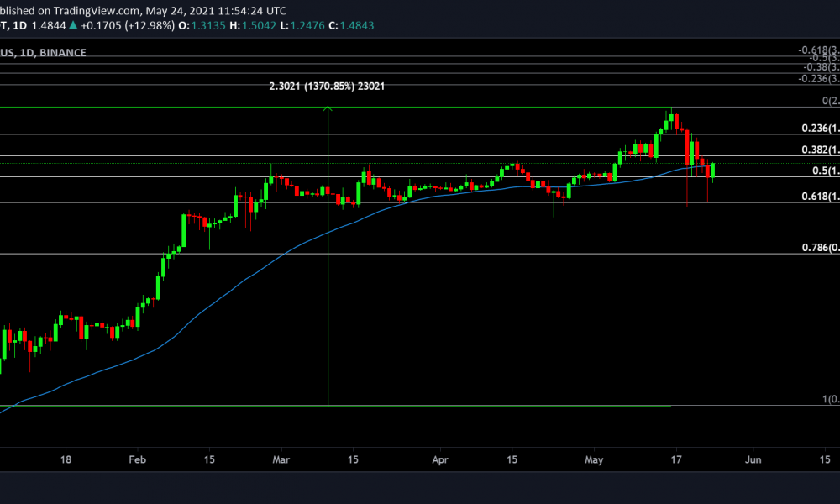Click the low price 'L:1.2476'
This screenshot has height=504, width=840.
[x=302, y=25]
